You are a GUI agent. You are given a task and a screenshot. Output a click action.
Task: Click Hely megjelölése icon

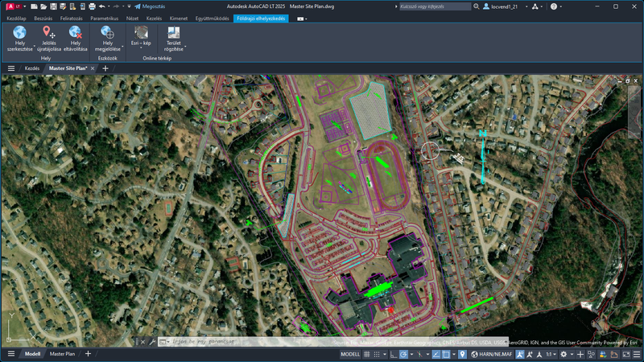[107, 32]
